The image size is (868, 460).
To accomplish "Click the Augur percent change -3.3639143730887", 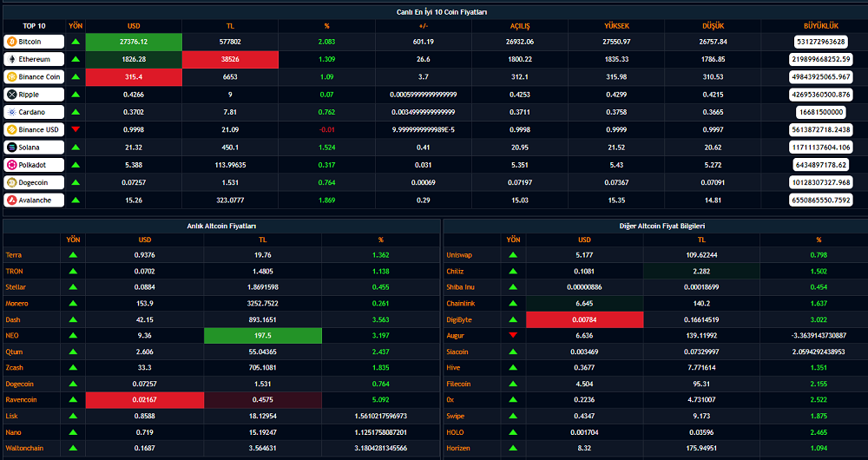I will [819, 335].
